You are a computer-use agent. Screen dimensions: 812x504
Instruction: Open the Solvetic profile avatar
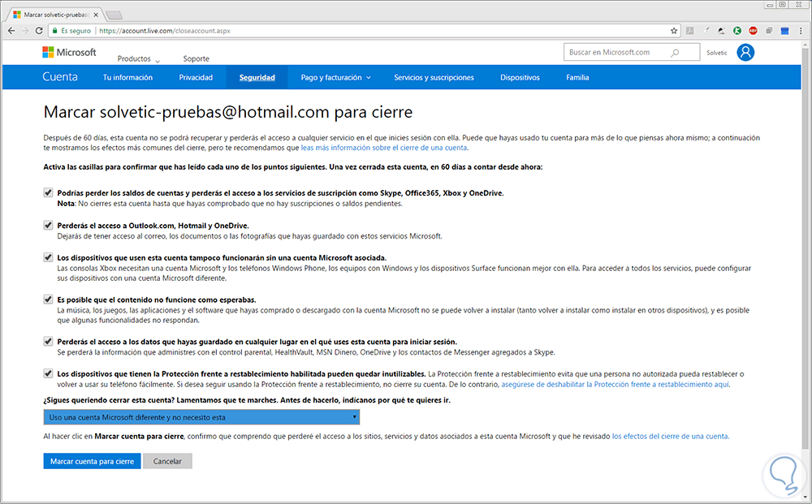[x=745, y=52]
